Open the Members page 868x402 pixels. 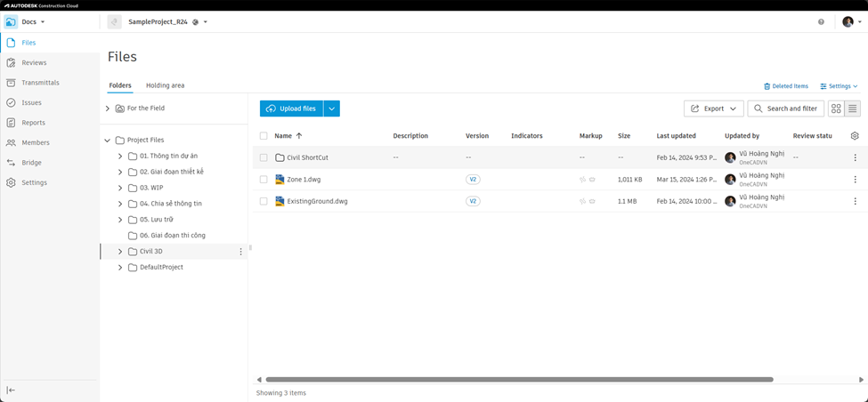[x=36, y=142]
